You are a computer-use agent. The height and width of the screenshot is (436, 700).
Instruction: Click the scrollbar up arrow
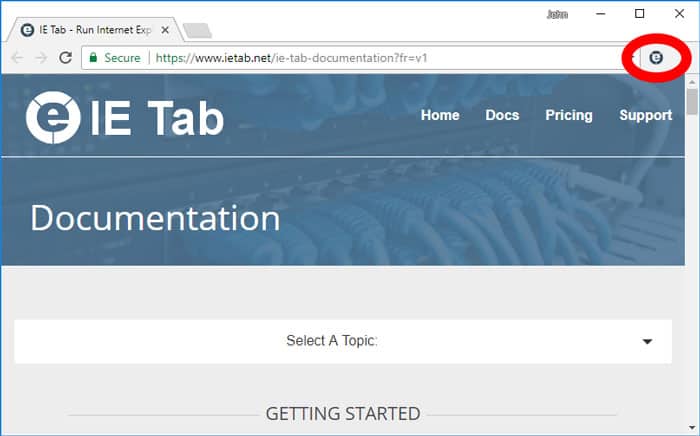(x=692, y=81)
